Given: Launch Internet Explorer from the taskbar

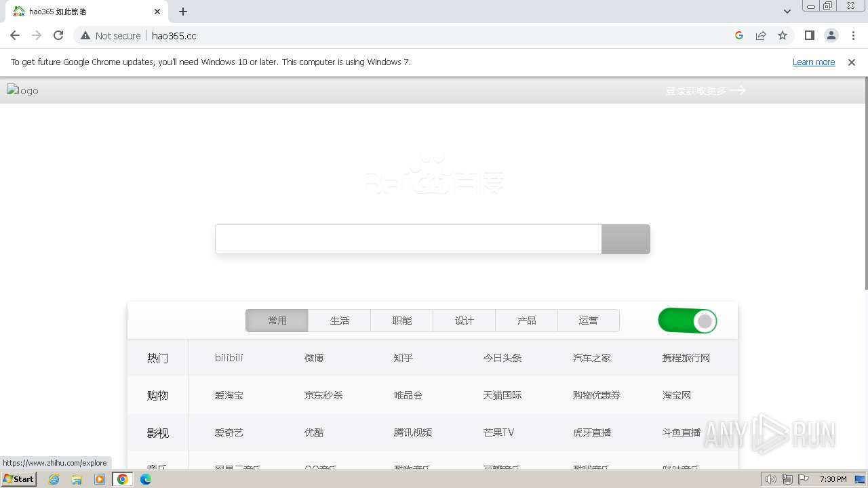Looking at the screenshot, I should pos(54,479).
